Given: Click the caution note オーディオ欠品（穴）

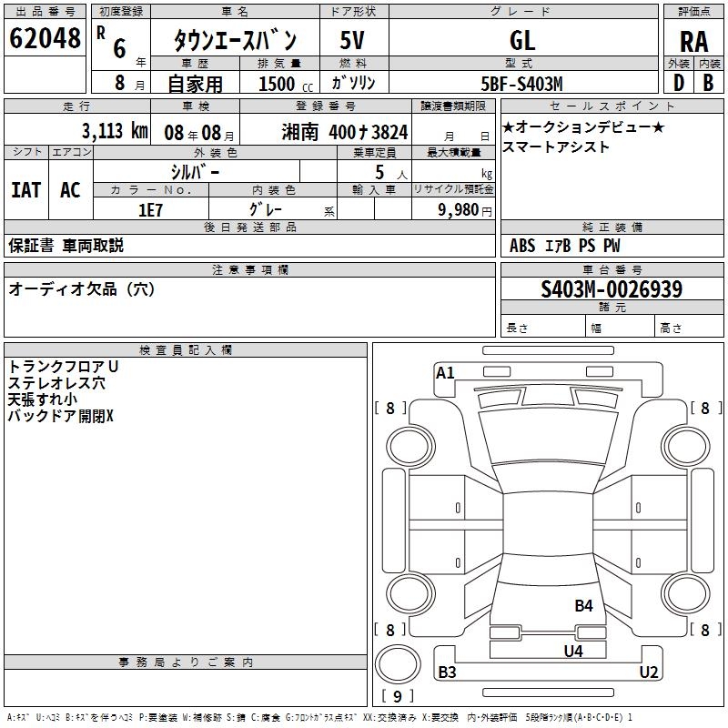Looking at the screenshot, I should point(82,289).
